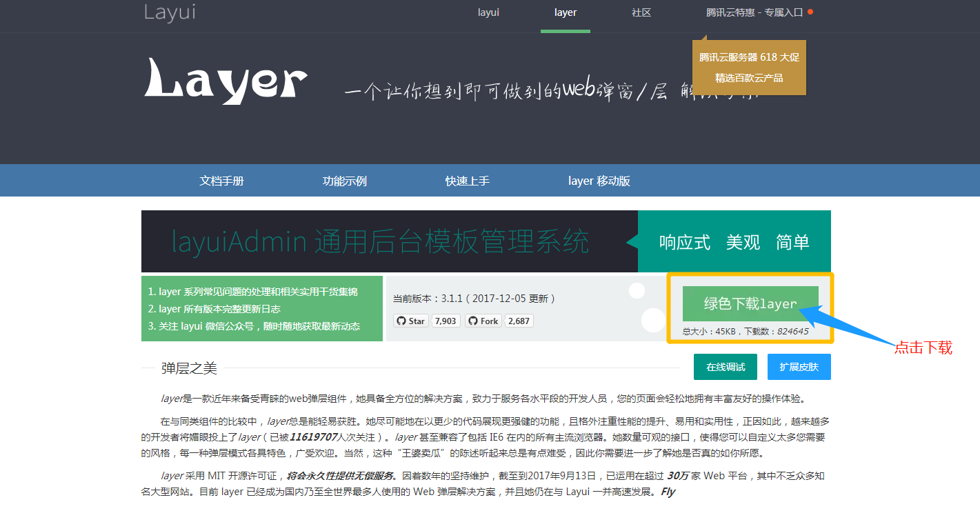Click the orange dot beside 腾讯云特惠 - 专属入口
The width and height of the screenshot is (980, 522).
[812, 11]
